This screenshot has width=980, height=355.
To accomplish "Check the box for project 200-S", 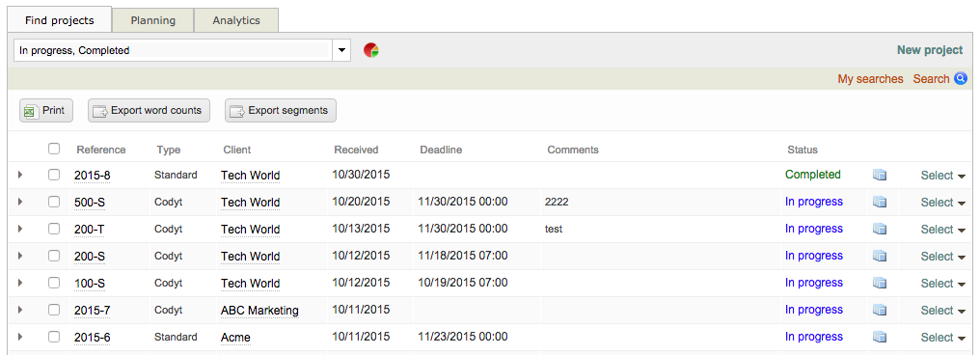I will (x=54, y=255).
